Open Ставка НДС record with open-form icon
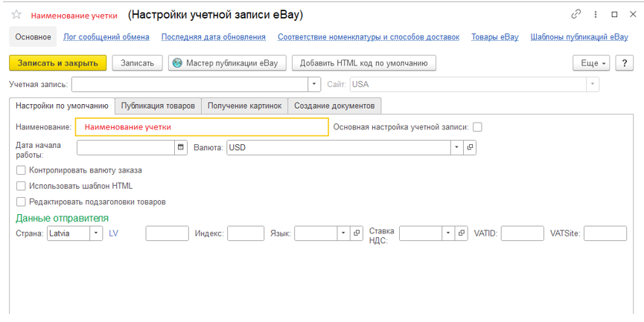Image resolution: width=644 pixels, height=322 pixels. [462, 233]
